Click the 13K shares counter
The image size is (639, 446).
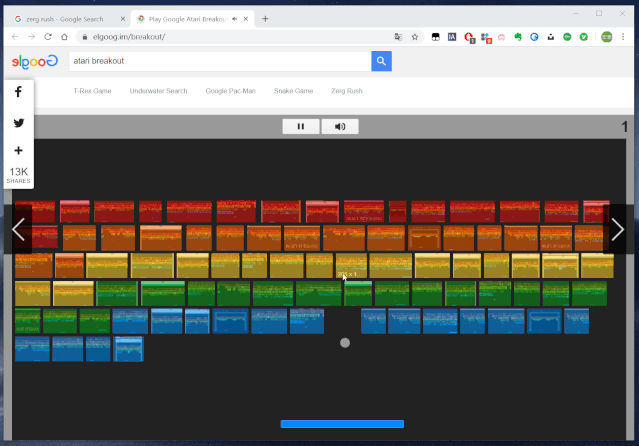click(x=18, y=175)
